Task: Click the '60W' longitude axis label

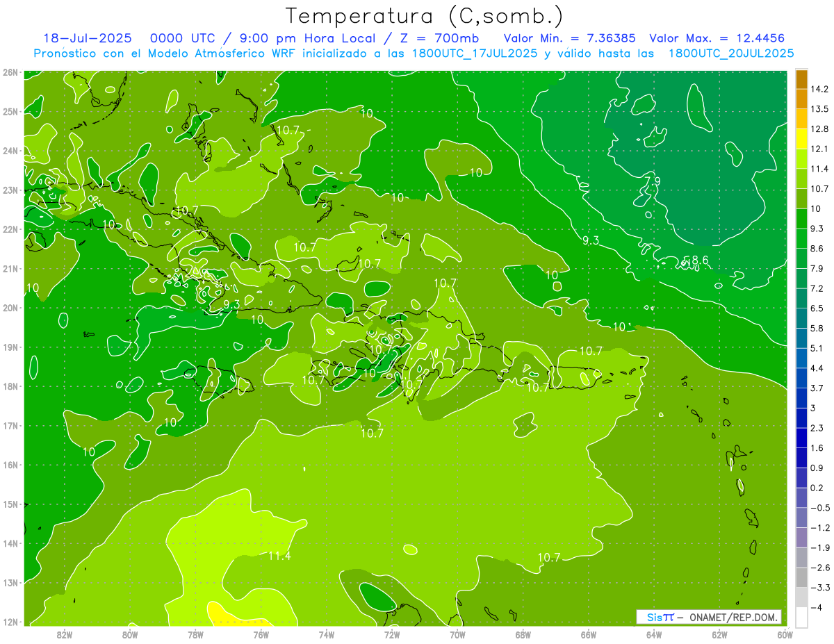Action: 785,634
